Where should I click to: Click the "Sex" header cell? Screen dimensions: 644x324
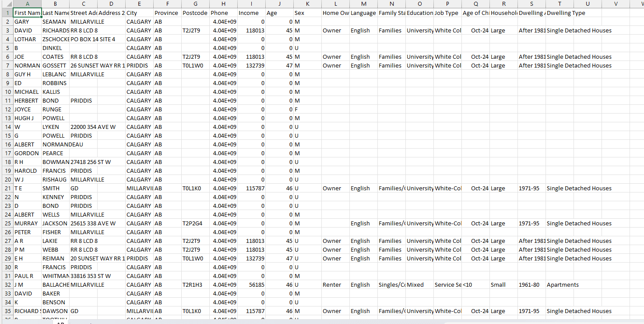(308, 13)
